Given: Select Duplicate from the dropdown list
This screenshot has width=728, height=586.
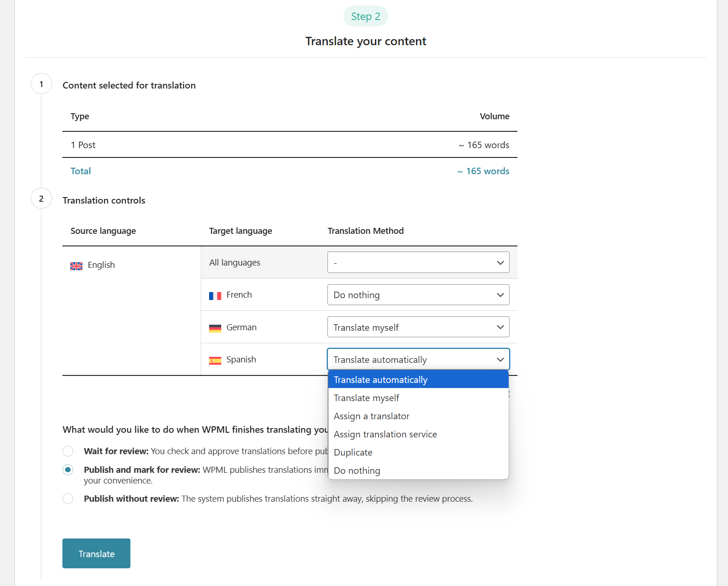Looking at the screenshot, I should (x=418, y=452).
